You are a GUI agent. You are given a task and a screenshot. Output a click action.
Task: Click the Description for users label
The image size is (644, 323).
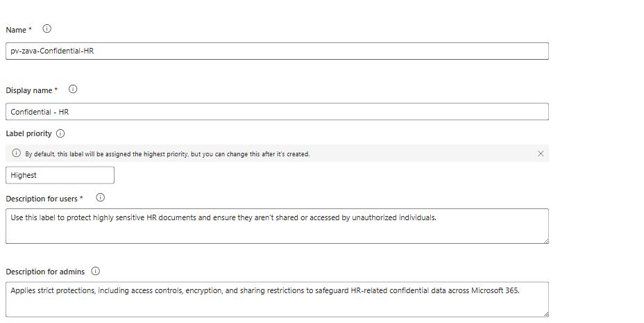[42, 199]
